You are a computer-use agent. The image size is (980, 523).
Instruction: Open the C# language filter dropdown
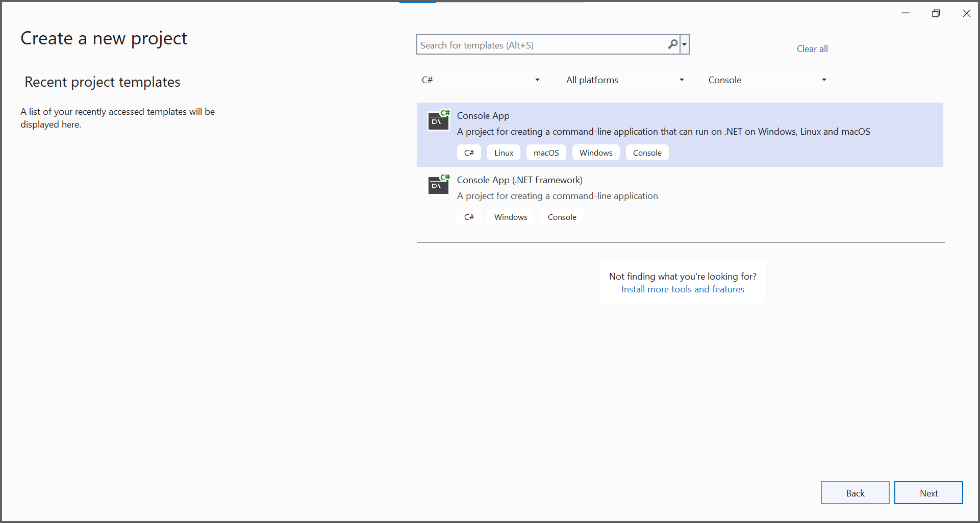[x=480, y=80]
